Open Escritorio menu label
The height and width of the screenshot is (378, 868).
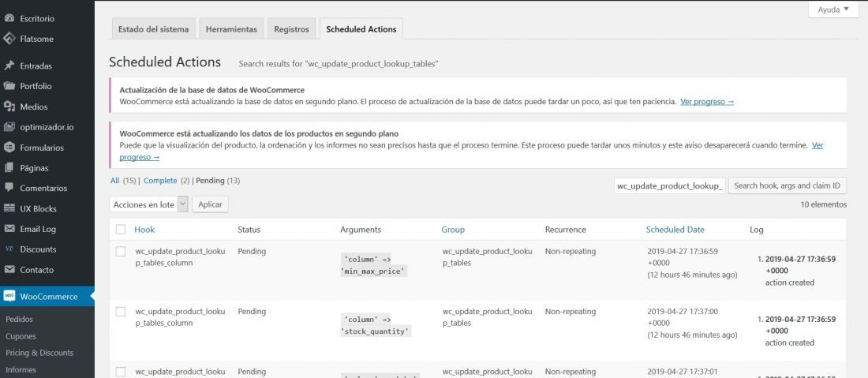pyautogui.click(x=37, y=18)
